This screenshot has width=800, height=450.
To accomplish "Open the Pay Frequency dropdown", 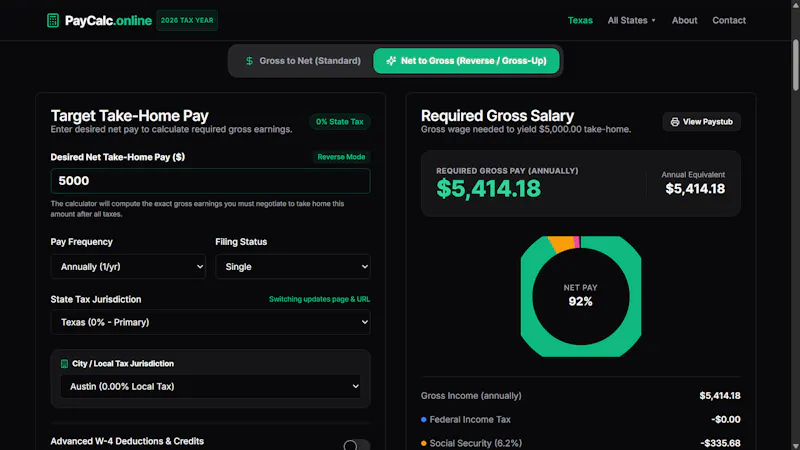I will click(x=128, y=266).
